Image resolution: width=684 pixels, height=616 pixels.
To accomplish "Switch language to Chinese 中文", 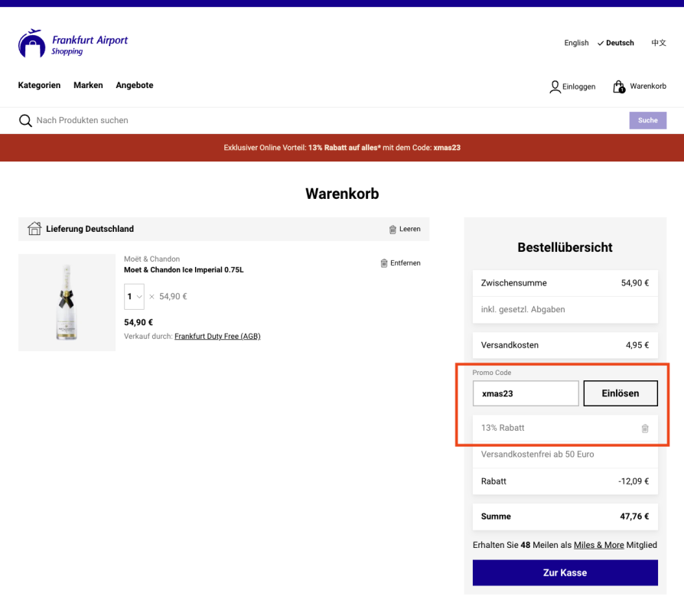I will click(659, 43).
